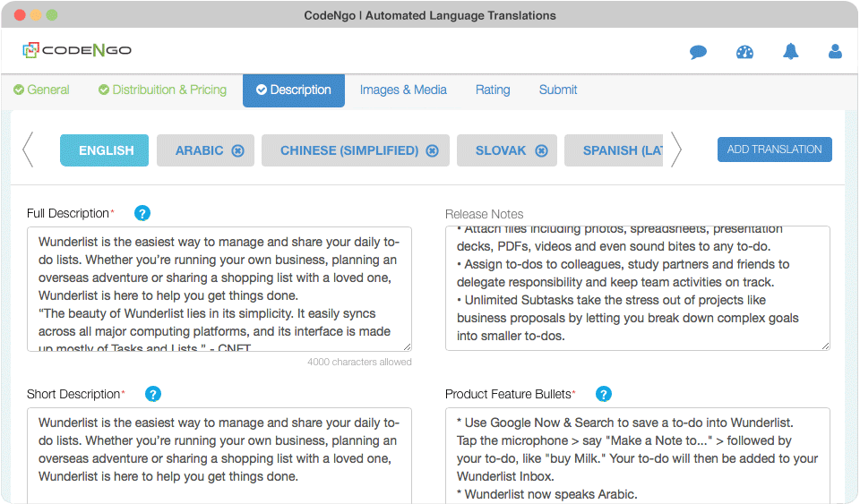Remove the Arabic translation
860x504 pixels.
pos(237,150)
